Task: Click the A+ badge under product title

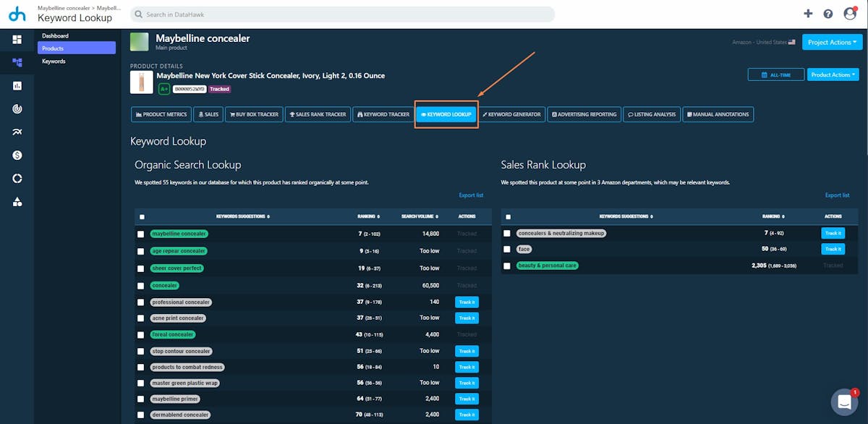Action: click(x=164, y=89)
